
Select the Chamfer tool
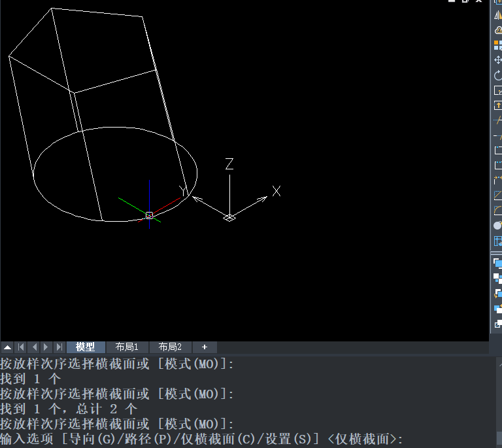click(x=498, y=196)
